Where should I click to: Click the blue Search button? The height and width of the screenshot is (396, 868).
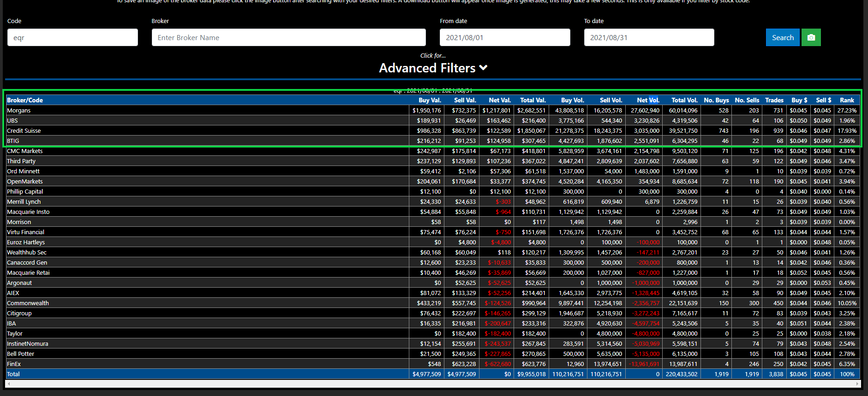783,37
